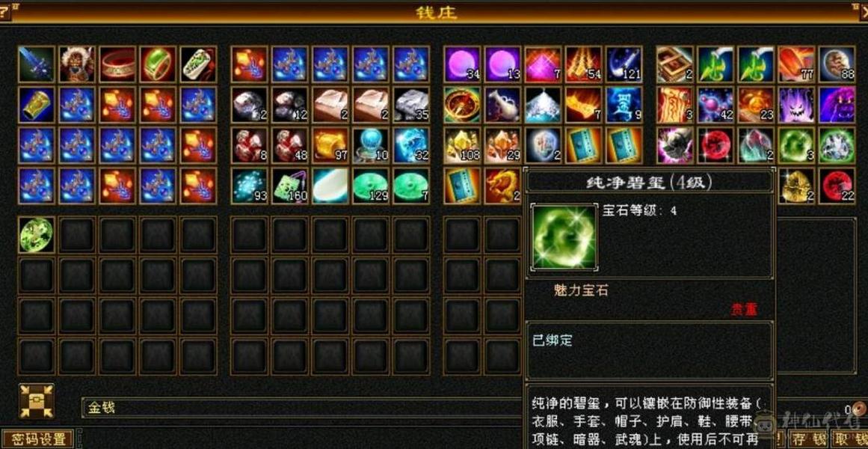Viewport: 868px width, 449px height.
Task: Click the 纯净碧玺 gem thumbnail in tooltip
Action: (564, 236)
